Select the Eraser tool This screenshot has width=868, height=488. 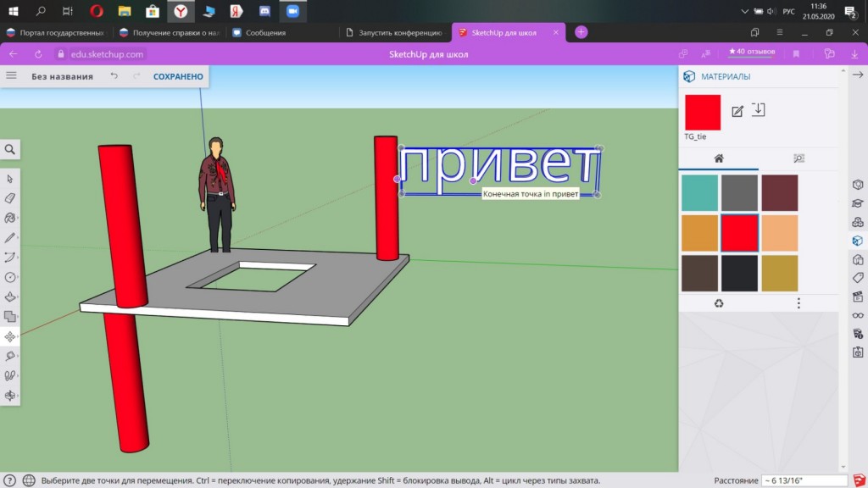coord(10,198)
